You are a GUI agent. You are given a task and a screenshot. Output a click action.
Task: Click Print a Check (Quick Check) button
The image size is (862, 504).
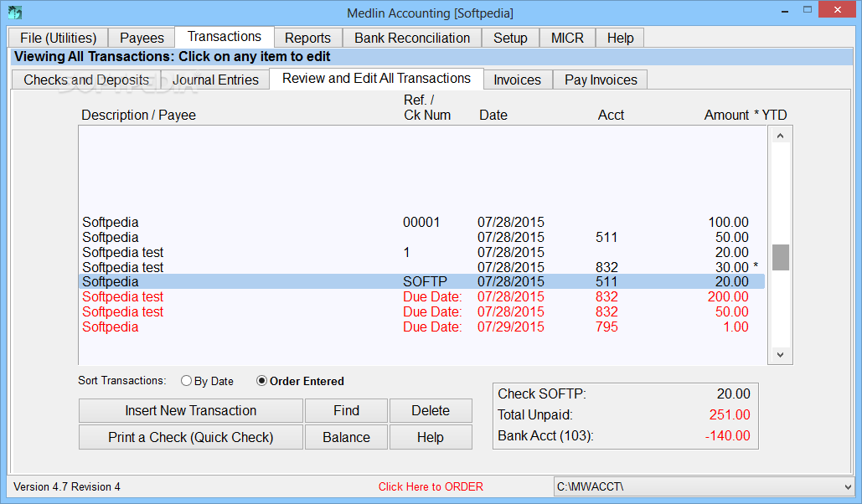point(191,437)
